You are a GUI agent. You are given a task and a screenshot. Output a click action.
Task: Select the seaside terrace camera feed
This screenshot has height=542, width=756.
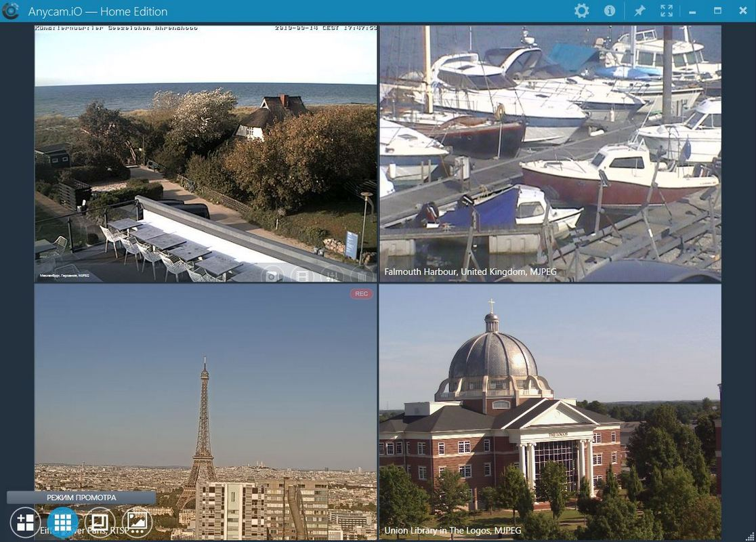[x=206, y=153]
